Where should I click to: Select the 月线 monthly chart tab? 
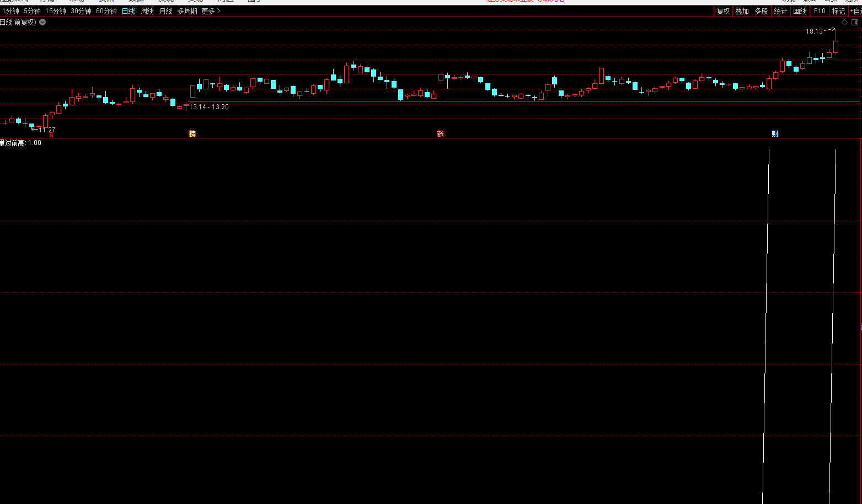tap(166, 11)
